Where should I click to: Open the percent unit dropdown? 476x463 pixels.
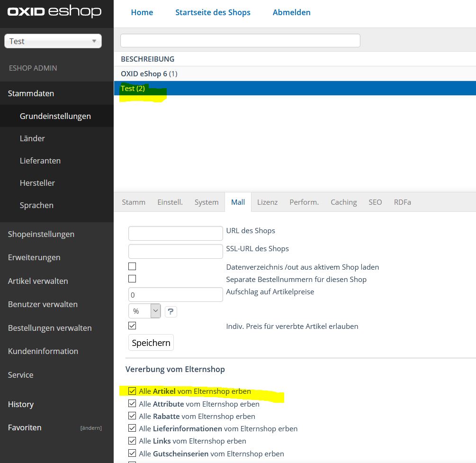(145, 311)
